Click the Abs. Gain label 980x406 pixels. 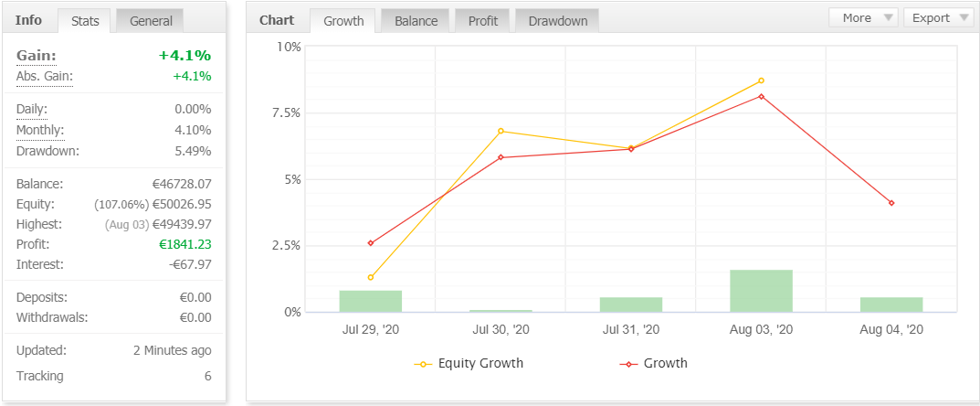tap(45, 76)
